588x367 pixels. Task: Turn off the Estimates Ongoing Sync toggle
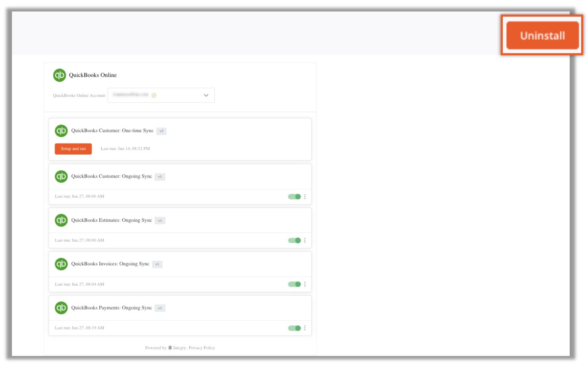[294, 240]
